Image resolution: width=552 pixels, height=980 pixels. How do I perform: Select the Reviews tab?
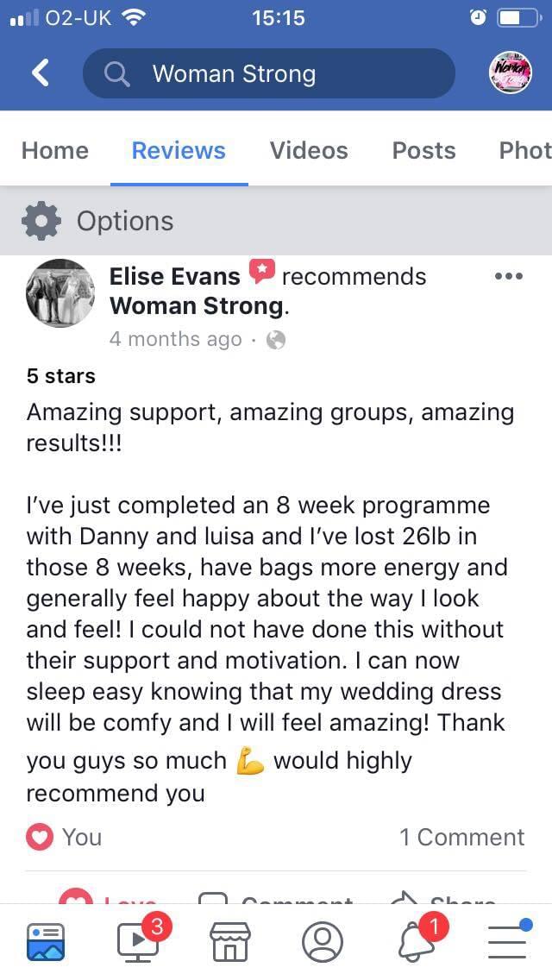pyautogui.click(x=179, y=150)
